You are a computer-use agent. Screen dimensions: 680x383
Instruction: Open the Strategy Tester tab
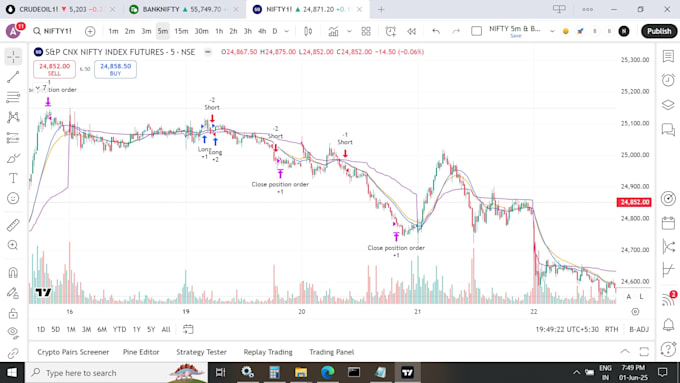click(x=201, y=352)
